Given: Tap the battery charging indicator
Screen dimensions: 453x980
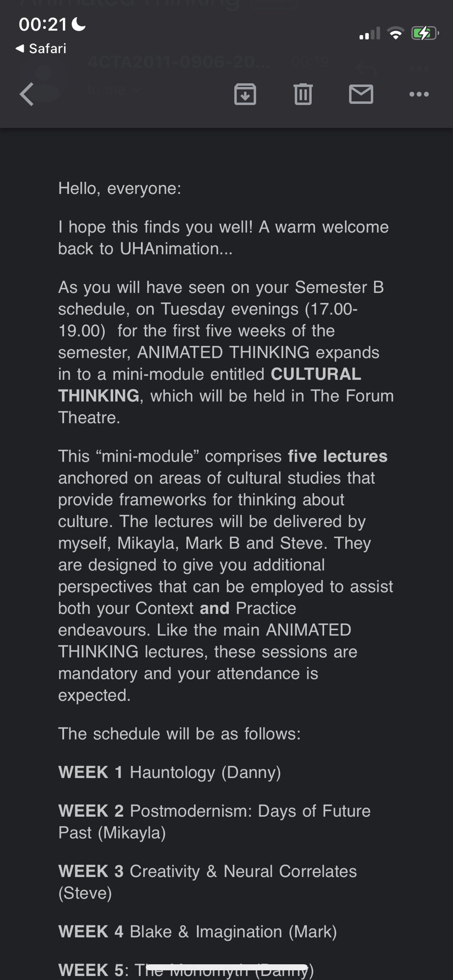Looking at the screenshot, I should [424, 34].
